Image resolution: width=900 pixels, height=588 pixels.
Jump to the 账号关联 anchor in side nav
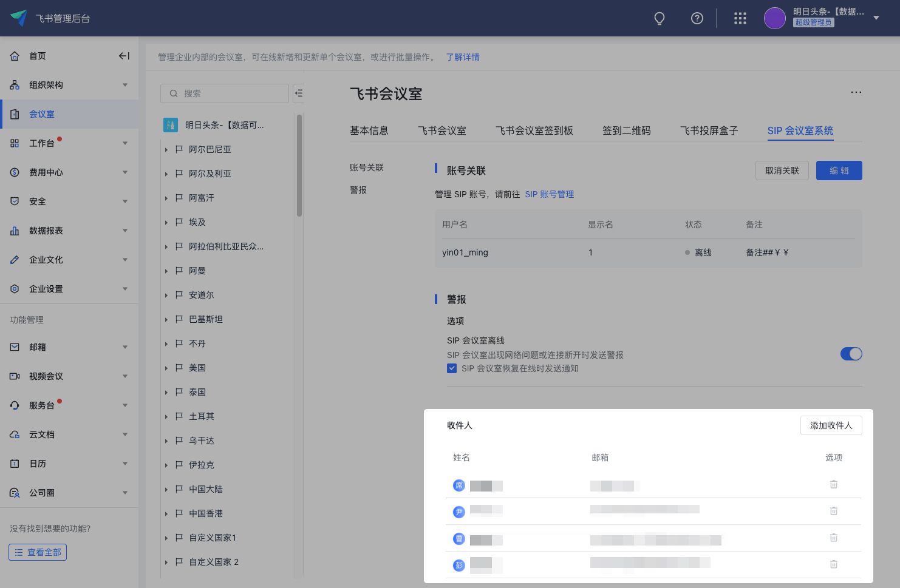click(x=367, y=167)
